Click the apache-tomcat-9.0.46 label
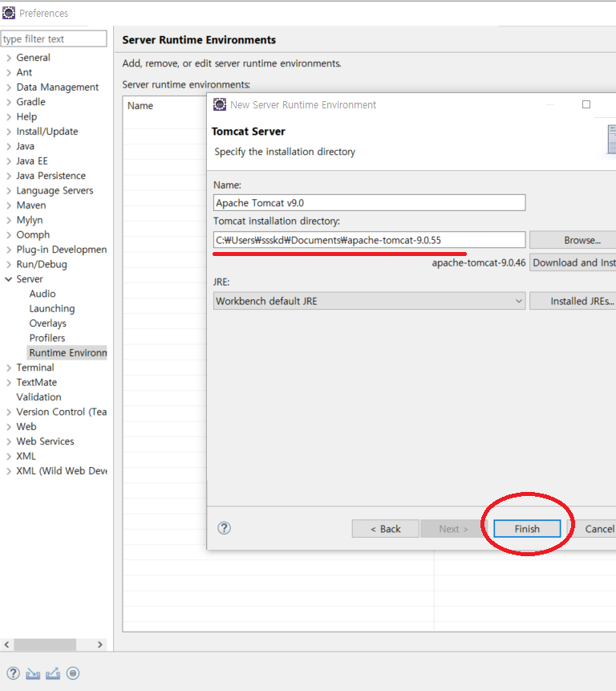Screen dimensions: 616x691 coord(479,262)
